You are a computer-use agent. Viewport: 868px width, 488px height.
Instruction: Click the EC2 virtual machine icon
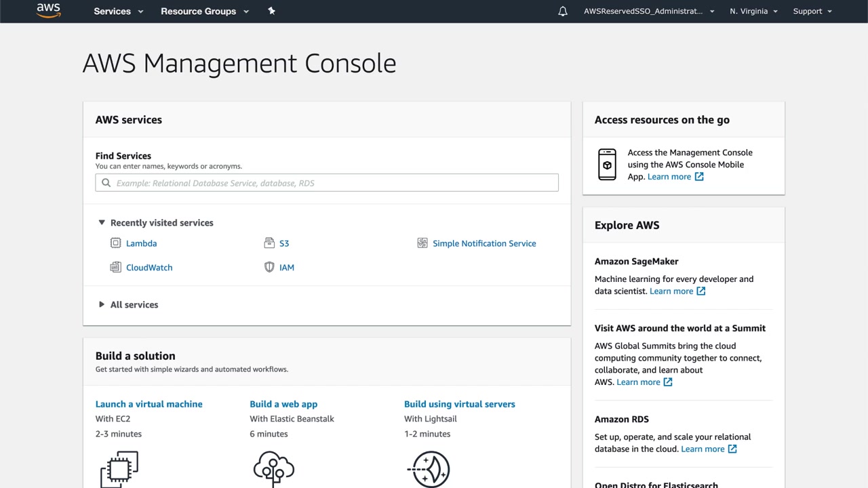point(119,468)
